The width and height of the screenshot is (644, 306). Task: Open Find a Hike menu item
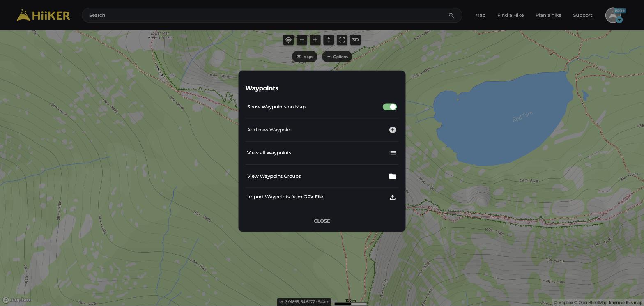pyautogui.click(x=510, y=15)
